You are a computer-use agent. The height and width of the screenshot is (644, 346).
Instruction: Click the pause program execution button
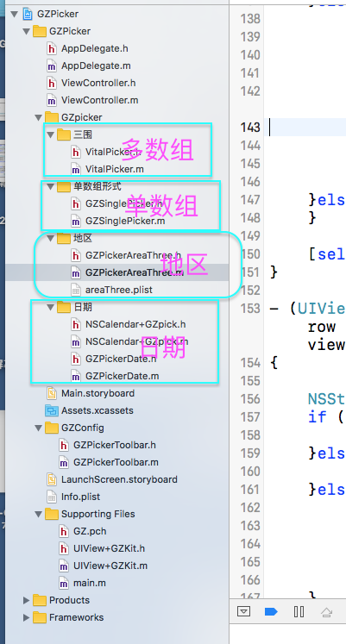click(299, 612)
